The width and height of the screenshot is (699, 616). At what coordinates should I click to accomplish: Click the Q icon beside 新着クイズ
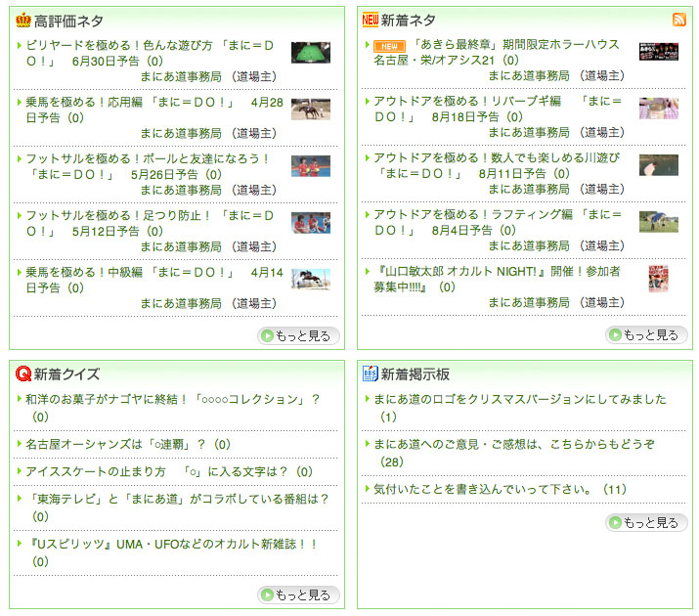23,374
